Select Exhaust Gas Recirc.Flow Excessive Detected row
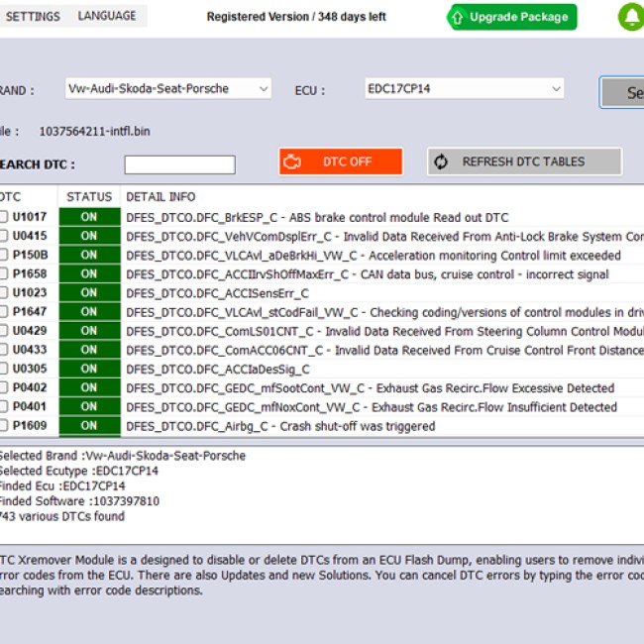 pyautogui.click(x=371, y=388)
